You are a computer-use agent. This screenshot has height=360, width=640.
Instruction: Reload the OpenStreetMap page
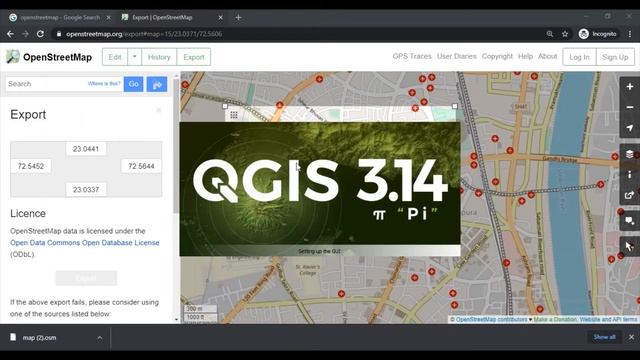point(40,34)
